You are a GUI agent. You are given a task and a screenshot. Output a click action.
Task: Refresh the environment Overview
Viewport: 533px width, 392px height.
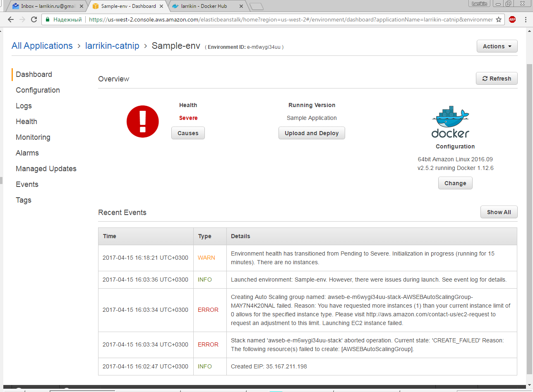pos(497,79)
